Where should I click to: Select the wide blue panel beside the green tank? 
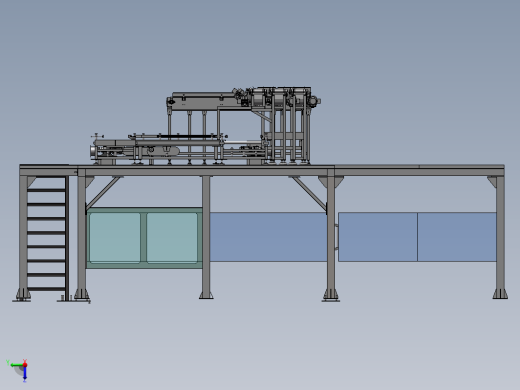[268, 237]
